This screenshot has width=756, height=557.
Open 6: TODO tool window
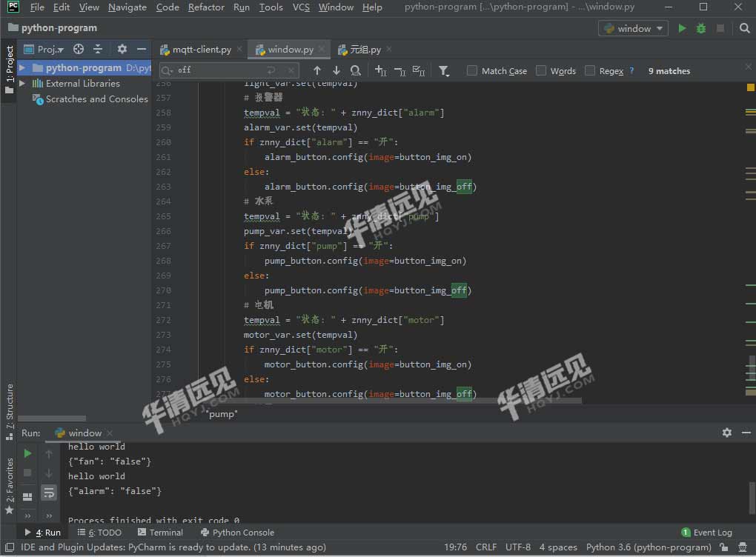tap(99, 533)
